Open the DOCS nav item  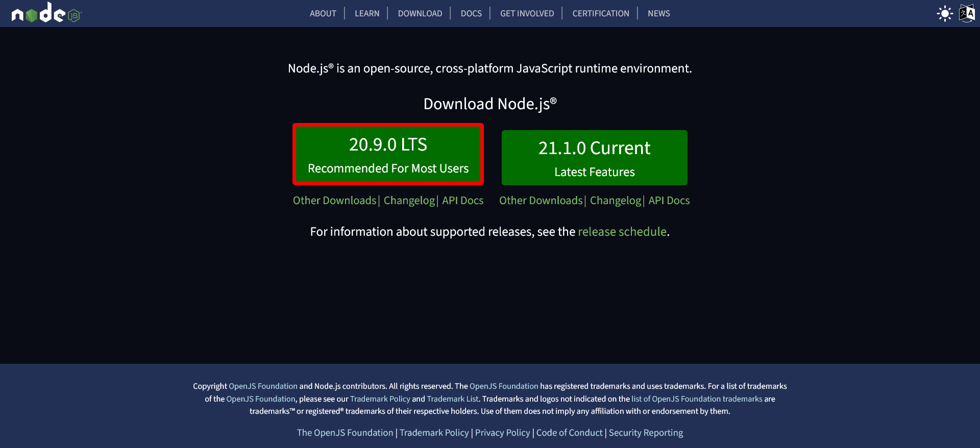click(471, 13)
